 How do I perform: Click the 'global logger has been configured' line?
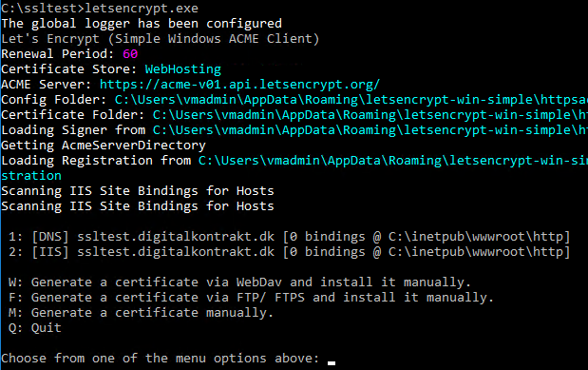click(142, 23)
